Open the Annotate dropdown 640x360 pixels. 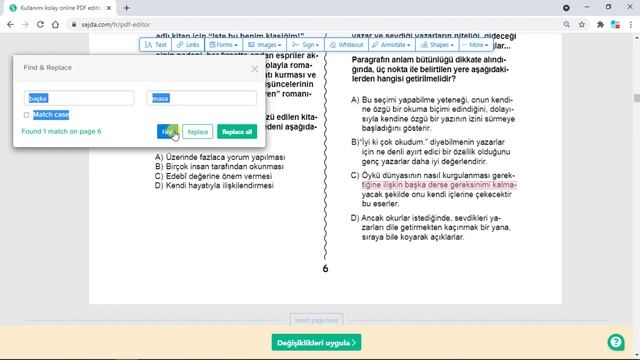tap(391, 45)
